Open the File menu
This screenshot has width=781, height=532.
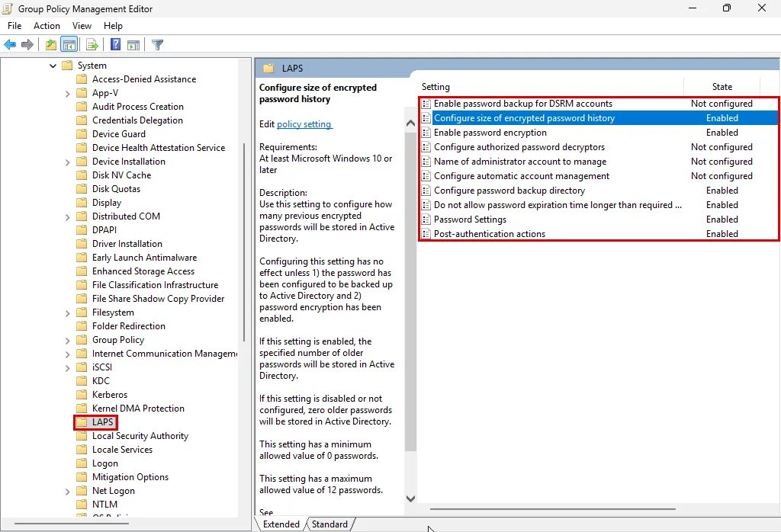[x=14, y=26]
